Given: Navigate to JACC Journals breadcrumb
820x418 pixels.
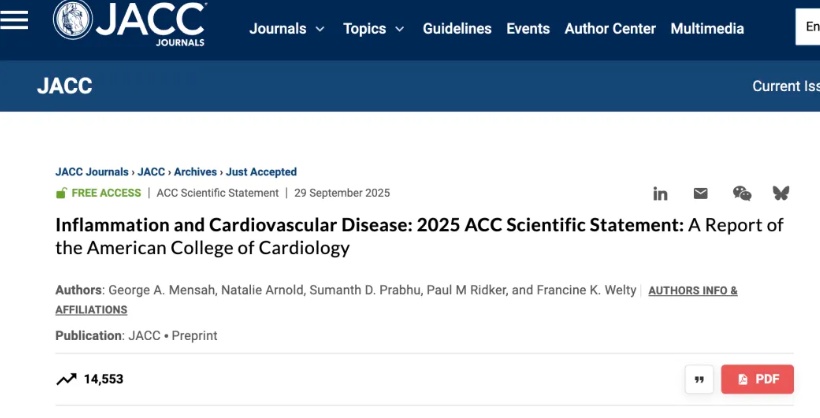Looking at the screenshot, I should 92,172.
